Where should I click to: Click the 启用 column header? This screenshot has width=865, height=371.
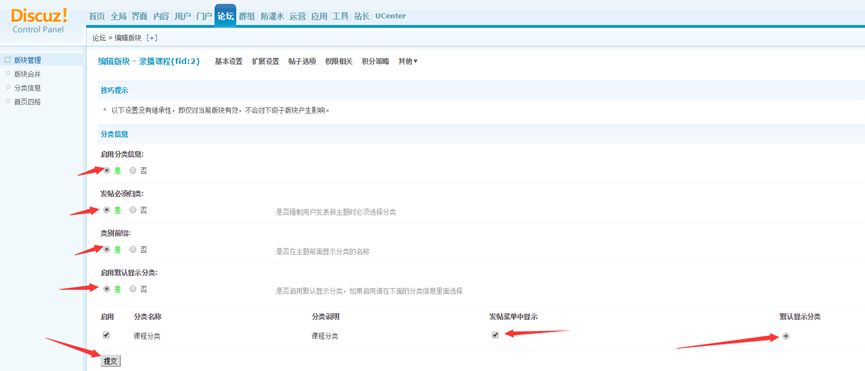pyautogui.click(x=107, y=317)
